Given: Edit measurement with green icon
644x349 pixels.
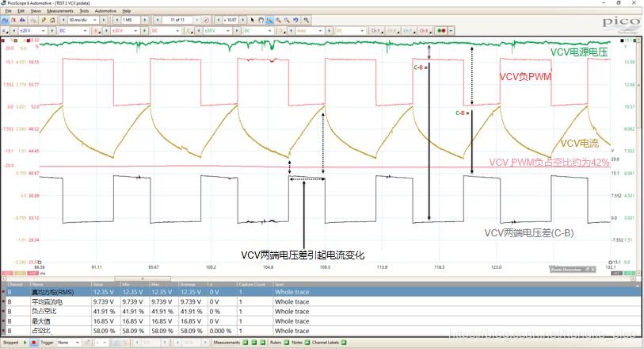Looking at the screenshot, I should click(253, 343).
